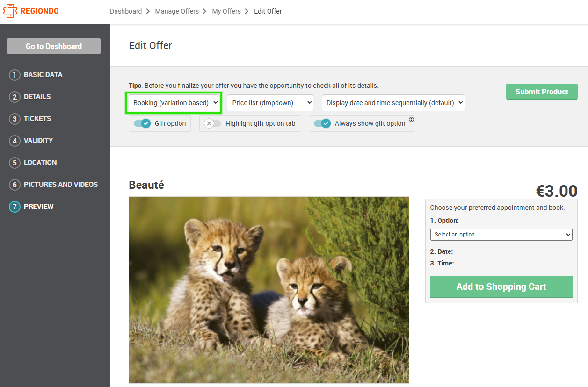
Task: Open the PREVIEW step in sidebar
Action: click(x=39, y=207)
